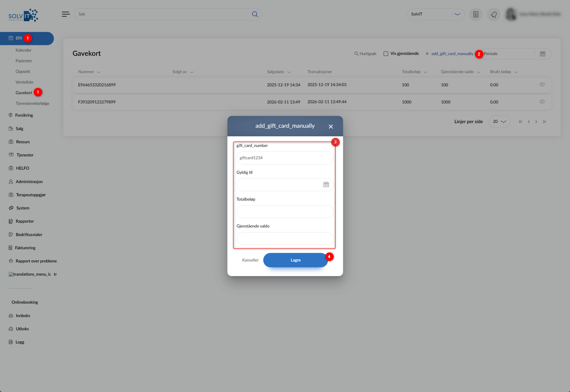Click the search magnifier icon
570x392 pixels.
point(255,14)
